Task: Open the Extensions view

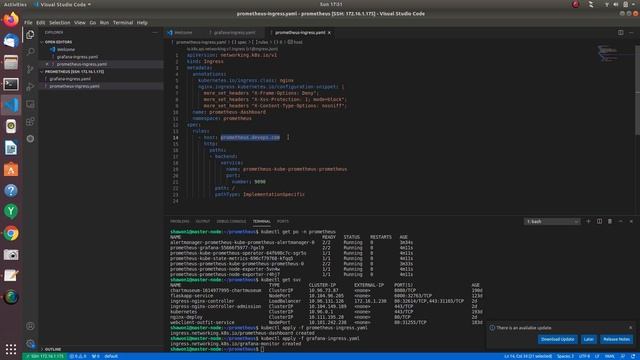Action: click(30, 122)
